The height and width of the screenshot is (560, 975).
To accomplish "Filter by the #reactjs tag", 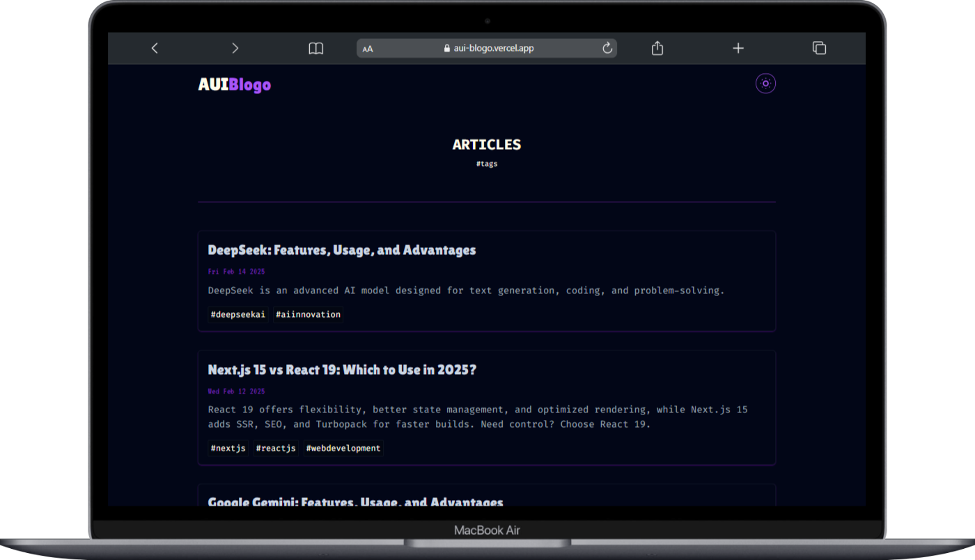I will click(x=275, y=449).
